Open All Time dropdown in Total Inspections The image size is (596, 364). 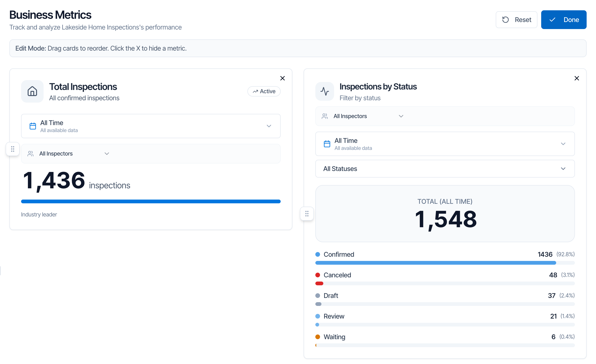pyautogui.click(x=151, y=126)
